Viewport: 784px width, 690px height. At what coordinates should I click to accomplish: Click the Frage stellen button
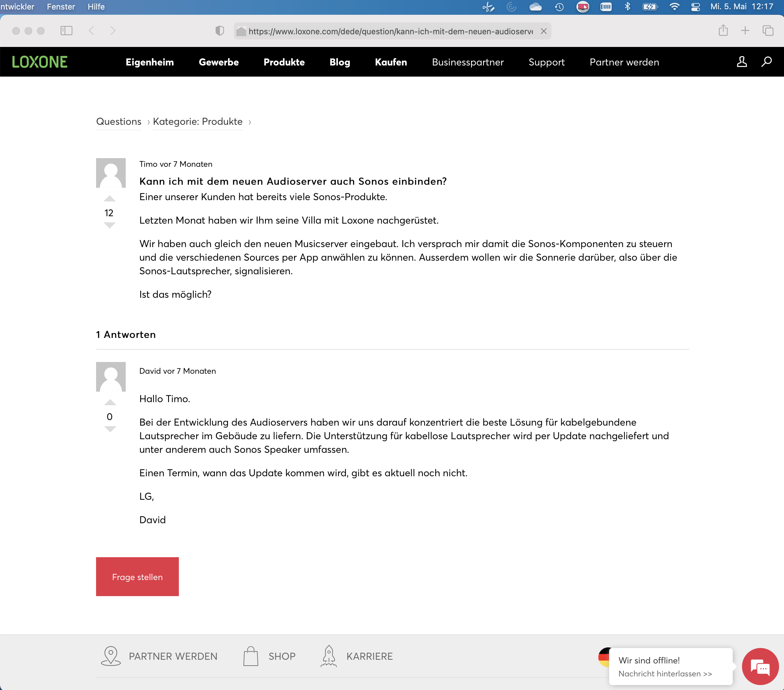[x=137, y=576]
